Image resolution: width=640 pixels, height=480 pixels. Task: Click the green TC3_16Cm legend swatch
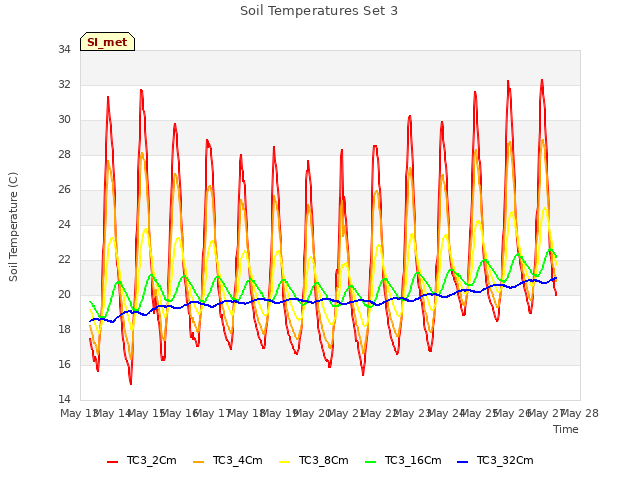click(370, 462)
